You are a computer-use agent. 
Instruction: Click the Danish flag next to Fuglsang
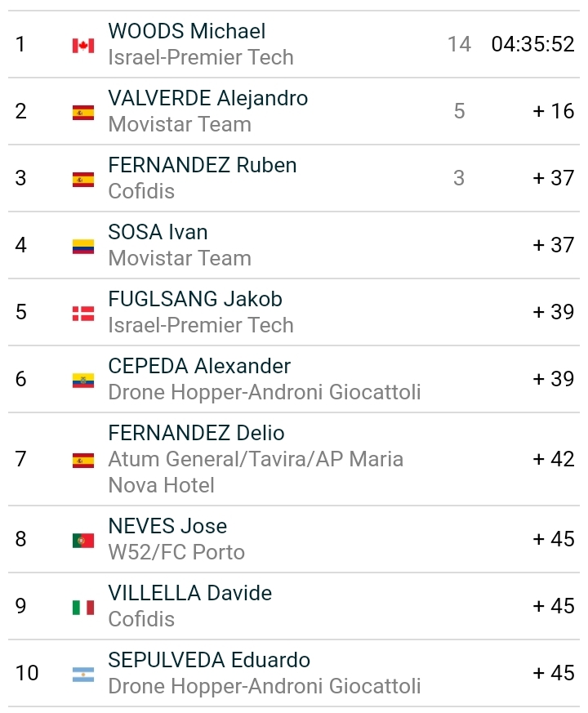83,314
